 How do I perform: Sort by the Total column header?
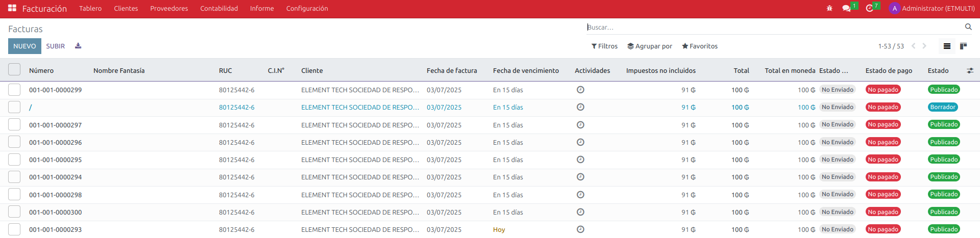[741, 70]
